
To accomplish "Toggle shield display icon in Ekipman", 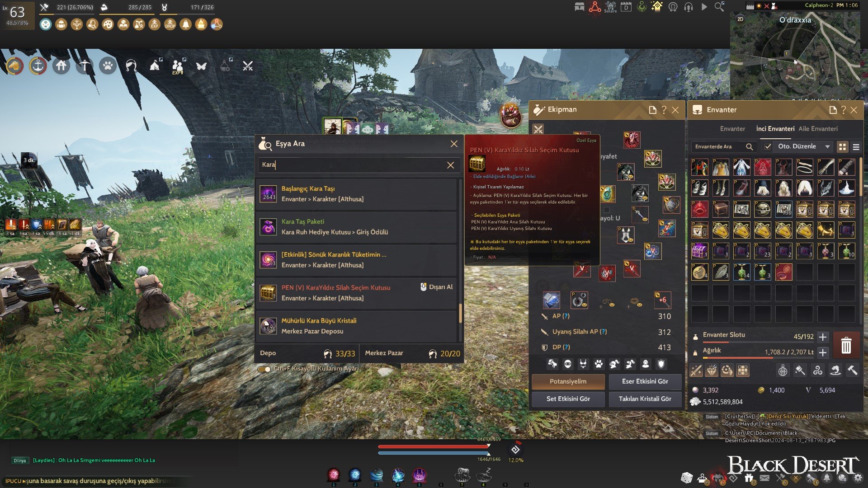I will click(x=661, y=364).
